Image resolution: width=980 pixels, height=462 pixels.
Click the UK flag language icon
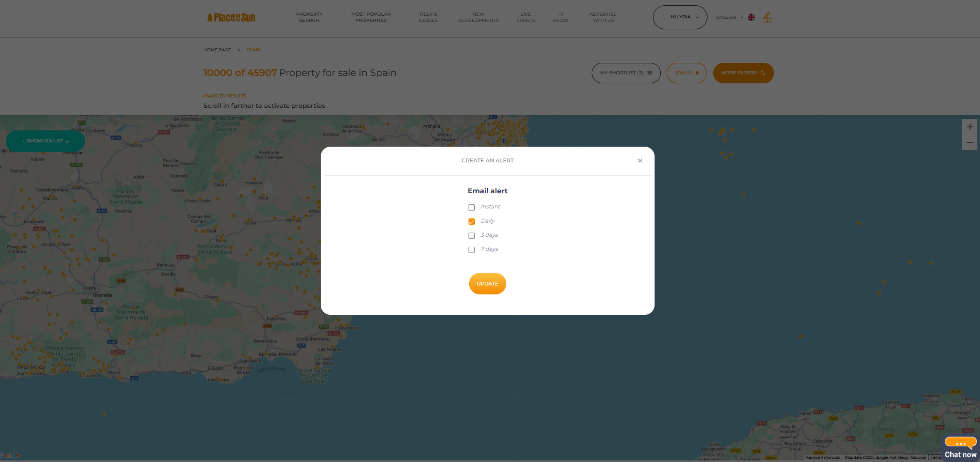751,17
